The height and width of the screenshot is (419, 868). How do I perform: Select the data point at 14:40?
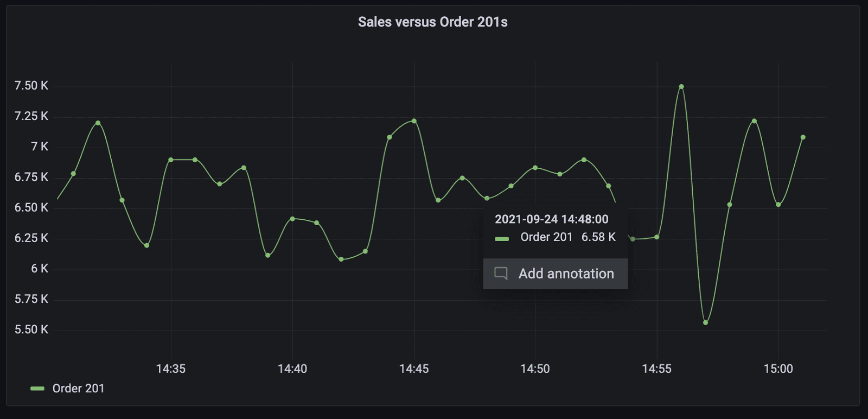click(292, 219)
